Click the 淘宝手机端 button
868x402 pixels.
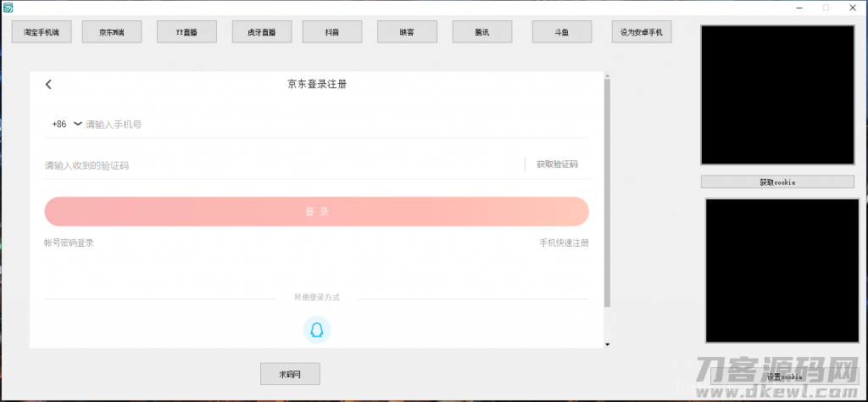(x=42, y=32)
